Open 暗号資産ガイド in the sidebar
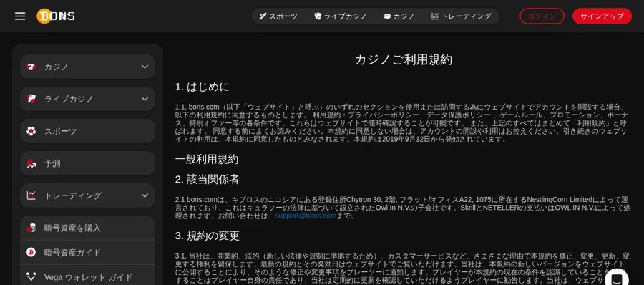The image size is (644, 285). pyautogui.click(x=87, y=252)
